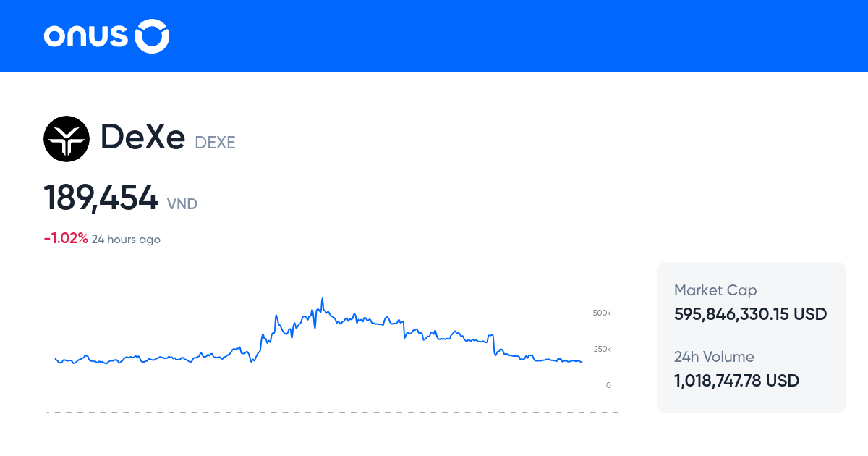Click the 0 chart axis label

tap(608, 385)
